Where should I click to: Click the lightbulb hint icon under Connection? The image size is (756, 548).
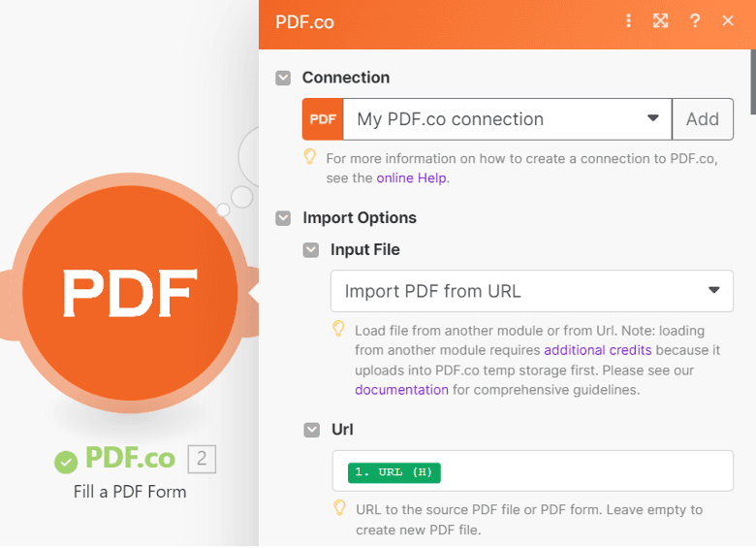pos(309,157)
